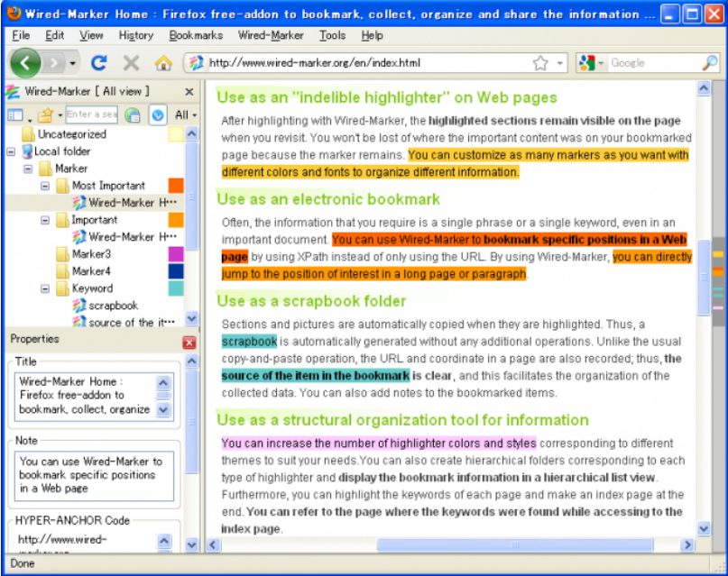Click the Marker4 dark blue swatch
The height and width of the screenshot is (576, 728).
(176, 271)
